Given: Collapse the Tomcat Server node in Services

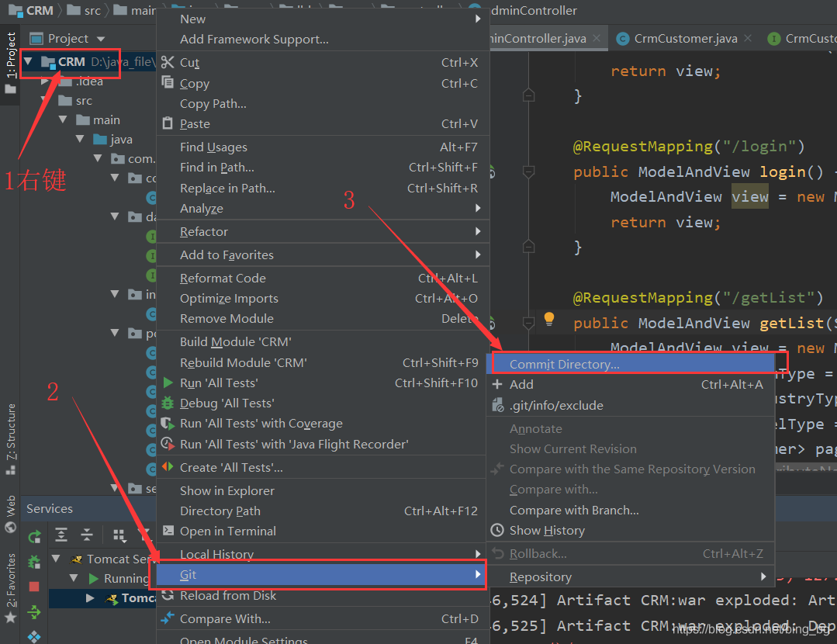Looking at the screenshot, I should click(x=56, y=559).
